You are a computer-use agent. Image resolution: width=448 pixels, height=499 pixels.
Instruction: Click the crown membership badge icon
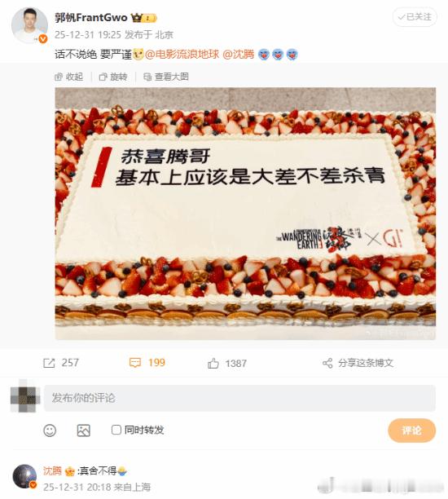click(x=137, y=18)
